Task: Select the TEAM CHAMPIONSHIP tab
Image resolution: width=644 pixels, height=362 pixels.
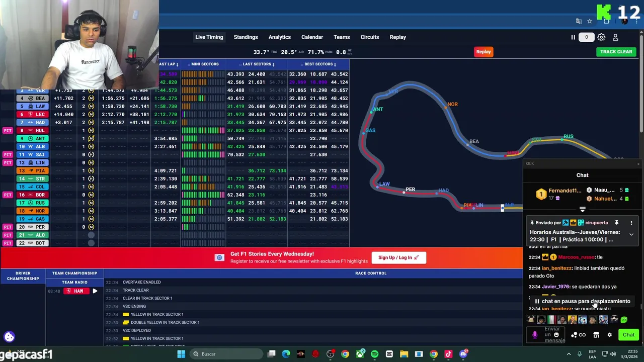Action: pyautogui.click(x=74, y=274)
